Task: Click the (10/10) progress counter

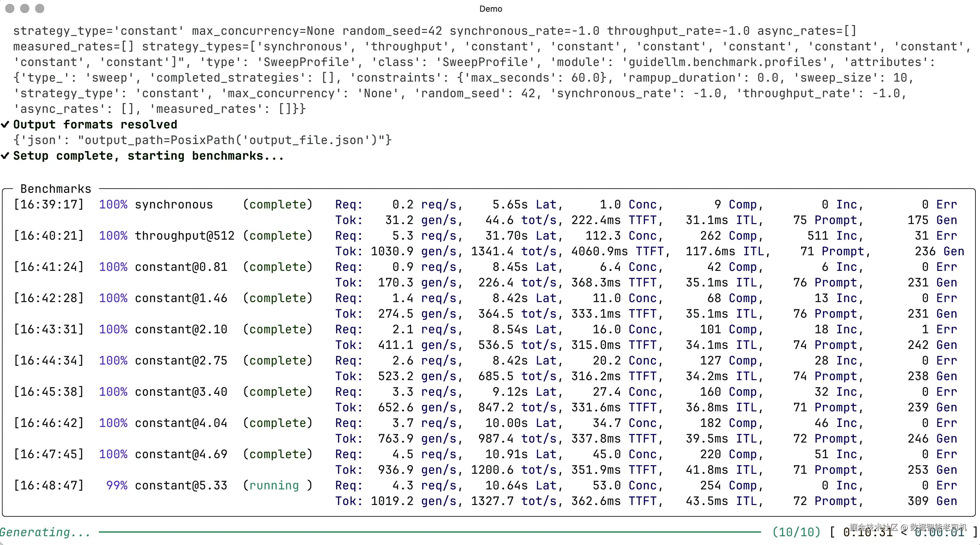Action: tap(796, 532)
